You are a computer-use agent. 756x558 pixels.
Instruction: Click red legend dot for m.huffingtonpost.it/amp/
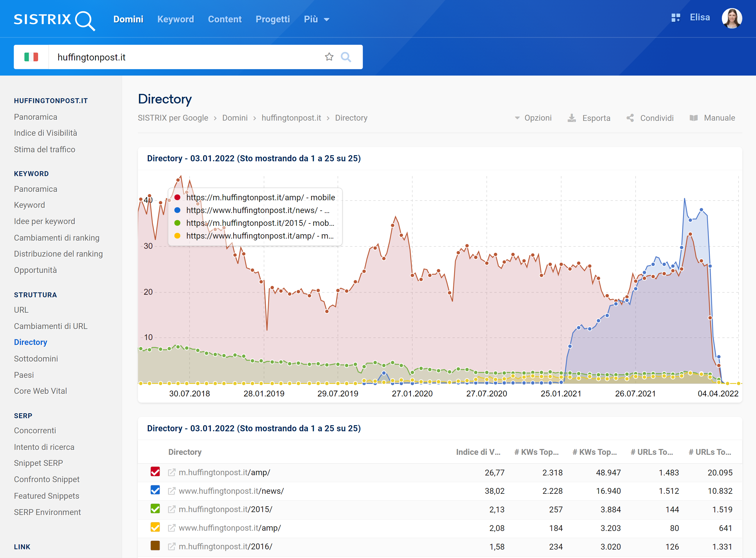[x=177, y=197]
